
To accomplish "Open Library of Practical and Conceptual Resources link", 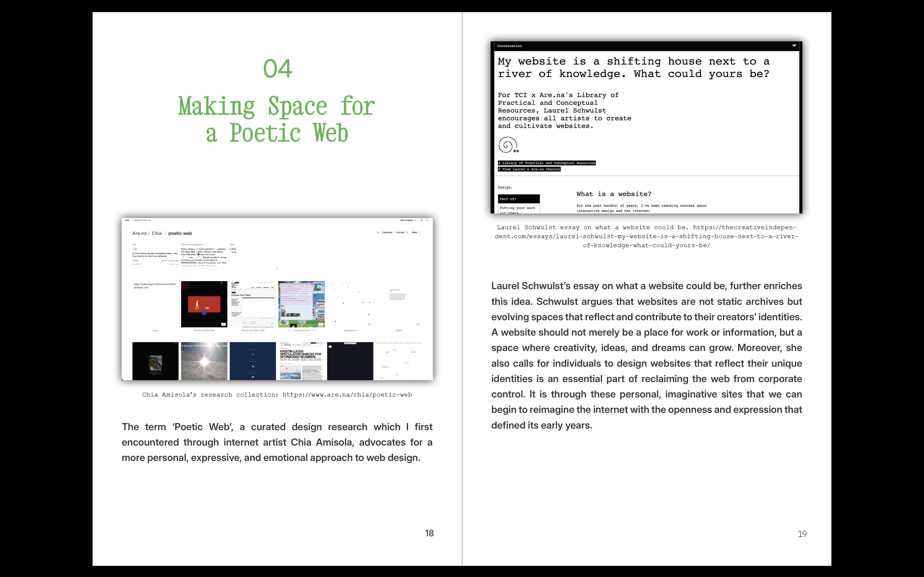I will point(547,163).
